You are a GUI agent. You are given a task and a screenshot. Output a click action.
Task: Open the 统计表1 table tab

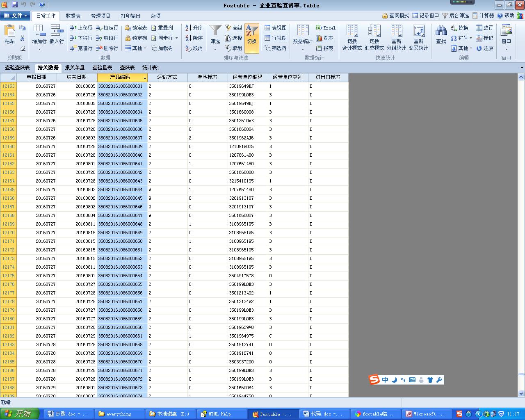(151, 68)
